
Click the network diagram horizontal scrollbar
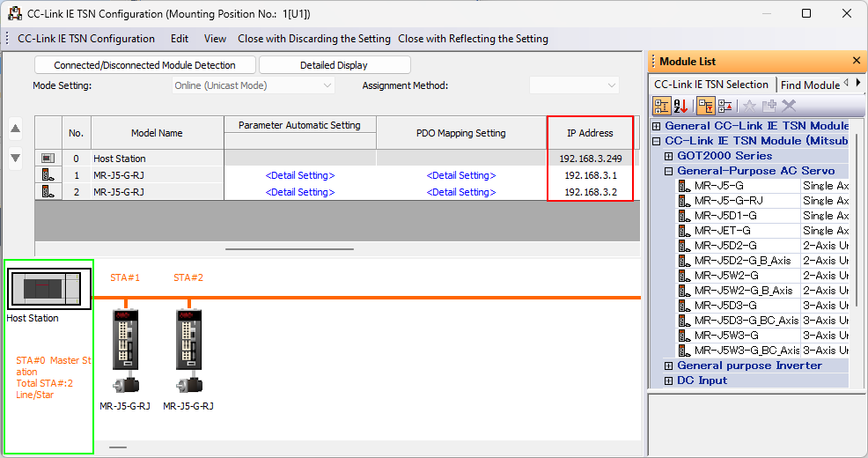point(118,447)
